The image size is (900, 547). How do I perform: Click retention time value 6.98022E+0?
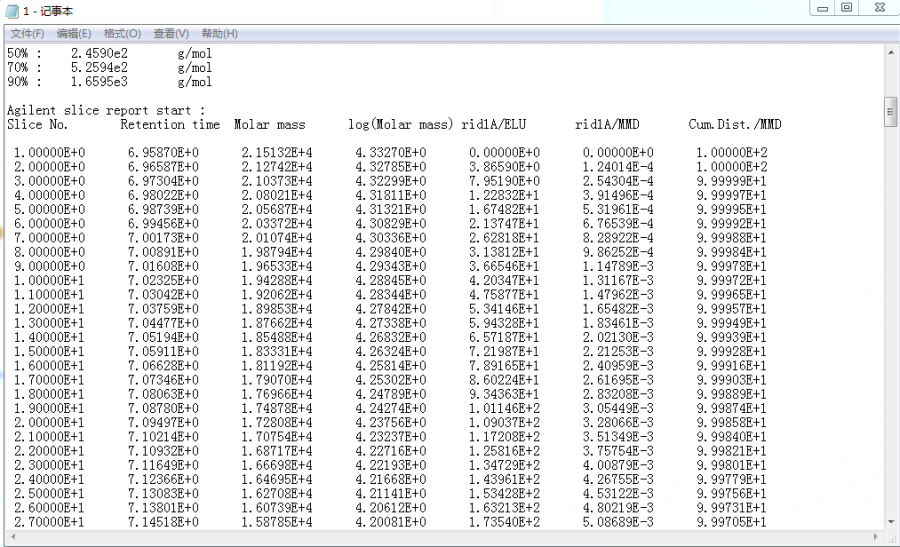point(163,195)
